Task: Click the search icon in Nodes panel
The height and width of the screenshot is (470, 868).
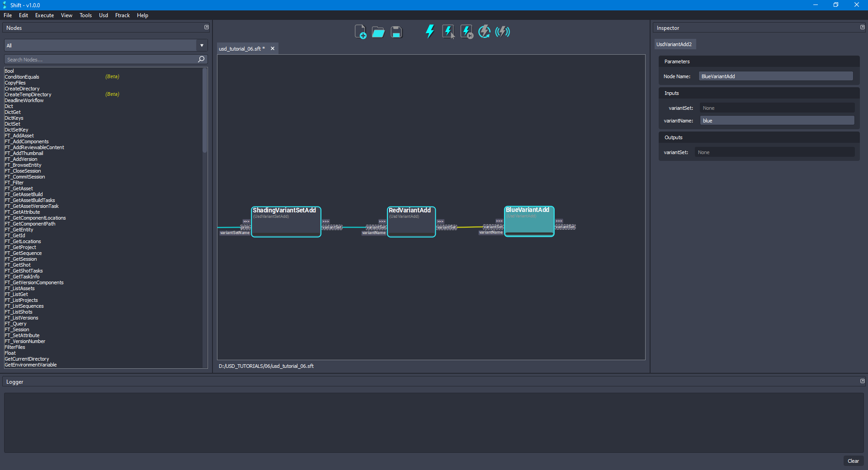Action: coord(201,59)
